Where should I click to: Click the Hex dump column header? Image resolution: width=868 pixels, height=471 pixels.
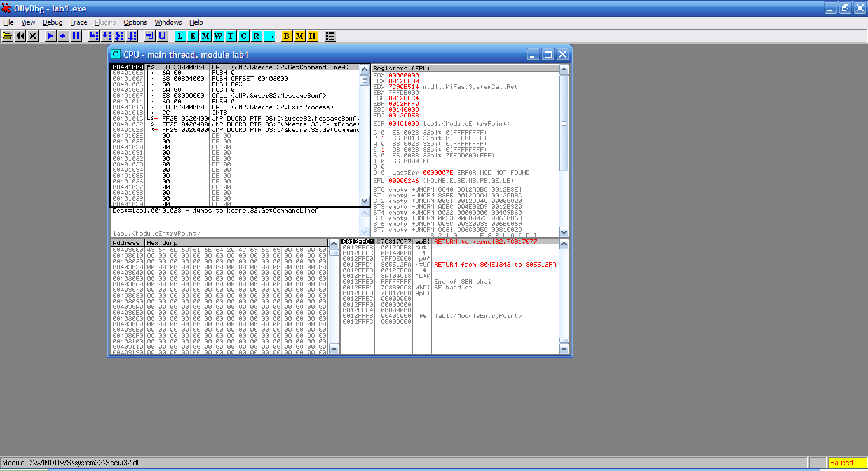click(235, 242)
